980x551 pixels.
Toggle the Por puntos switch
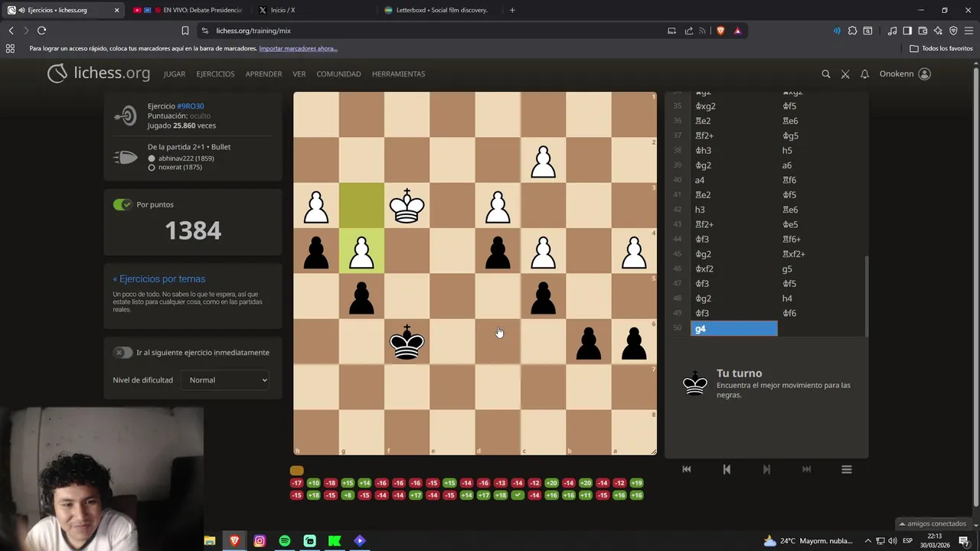tap(122, 204)
